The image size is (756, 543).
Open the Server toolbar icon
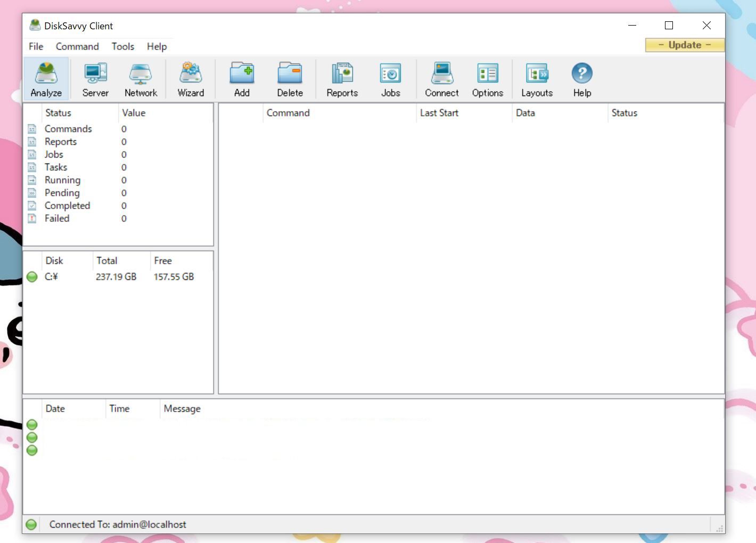95,79
